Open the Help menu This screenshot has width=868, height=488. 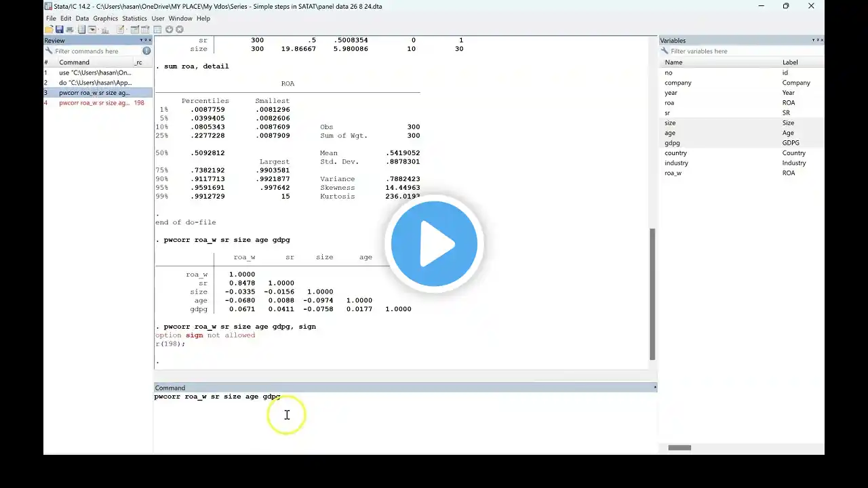click(203, 18)
